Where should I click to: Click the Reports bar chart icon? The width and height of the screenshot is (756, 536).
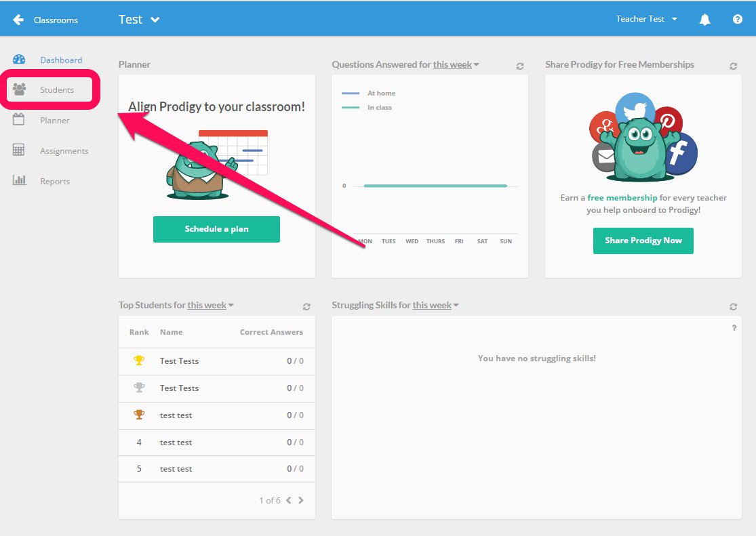tap(19, 180)
